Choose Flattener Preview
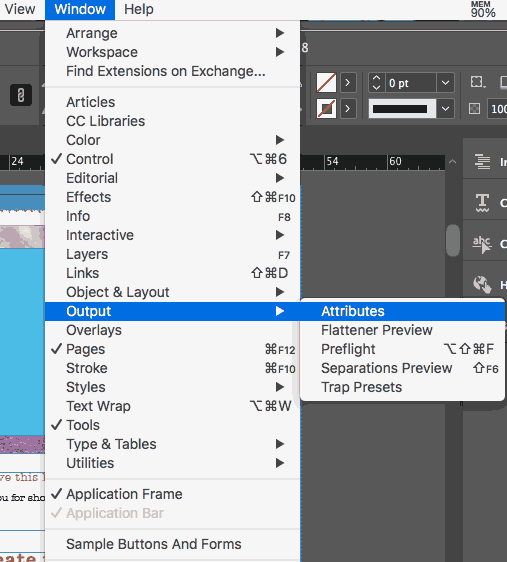Image resolution: width=507 pixels, height=562 pixels. [403, 330]
